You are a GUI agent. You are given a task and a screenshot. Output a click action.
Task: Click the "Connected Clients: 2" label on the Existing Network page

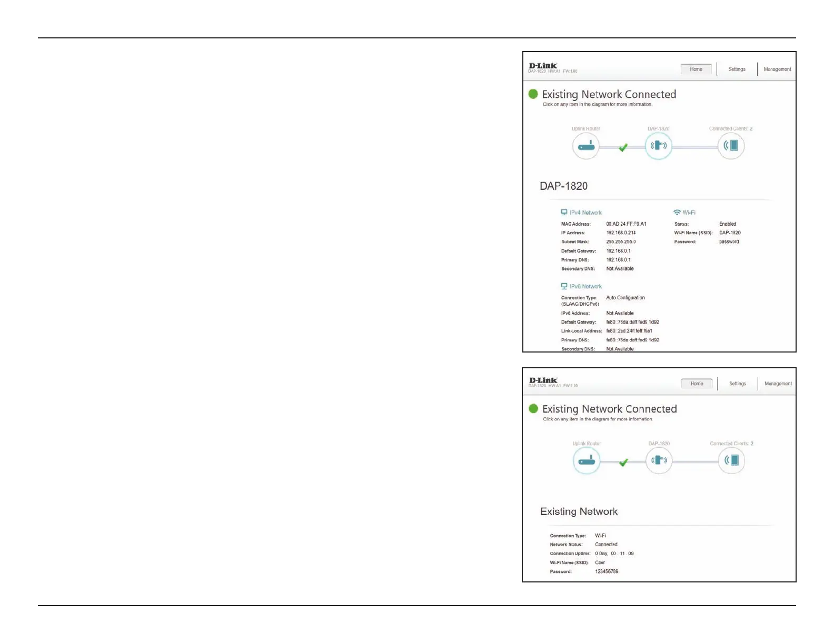pyautogui.click(x=731, y=444)
